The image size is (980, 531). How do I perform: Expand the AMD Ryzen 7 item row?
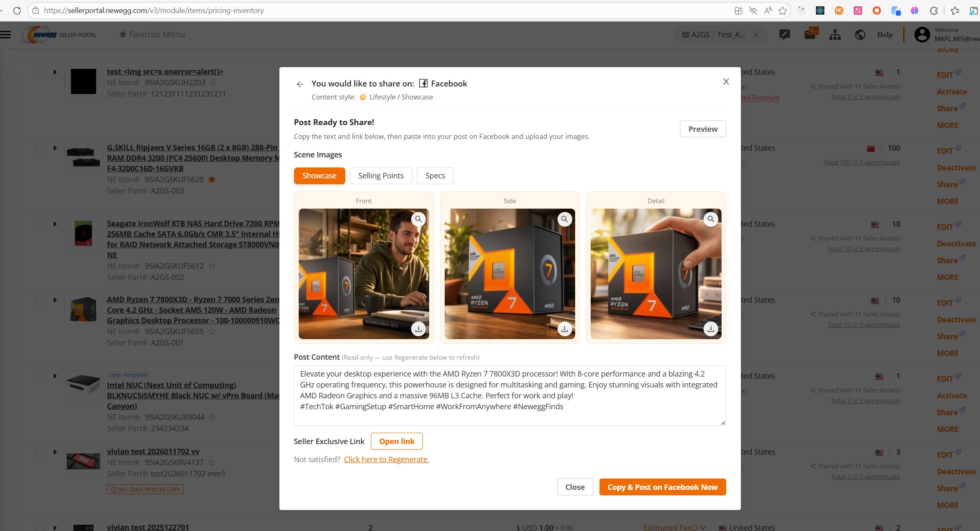tap(55, 300)
